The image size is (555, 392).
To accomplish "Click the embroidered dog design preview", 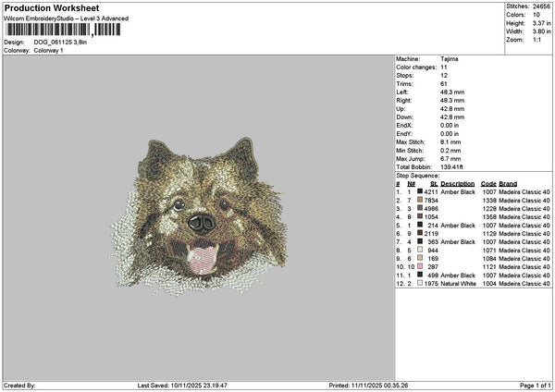I will click(x=199, y=216).
